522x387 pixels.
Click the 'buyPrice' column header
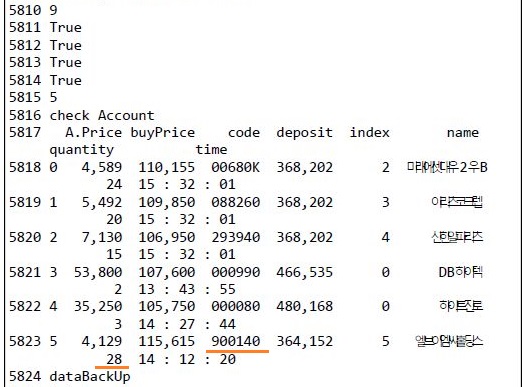(163, 133)
